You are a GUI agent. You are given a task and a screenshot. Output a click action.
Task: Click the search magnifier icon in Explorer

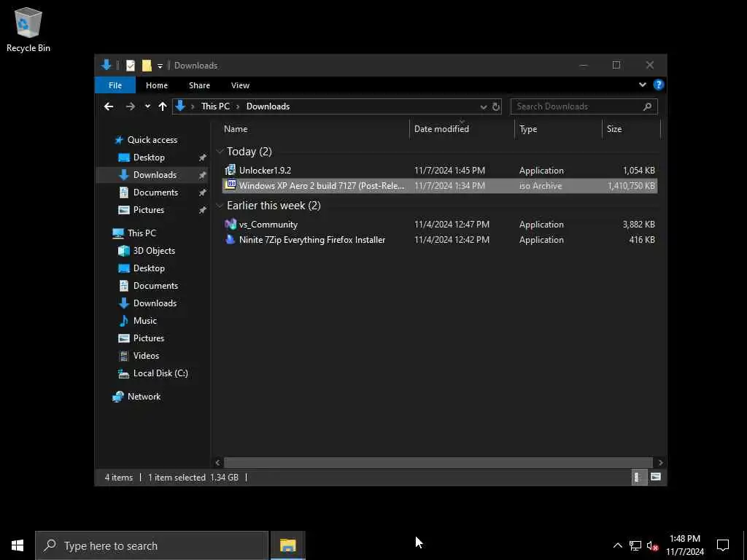[x=647, y=106]
